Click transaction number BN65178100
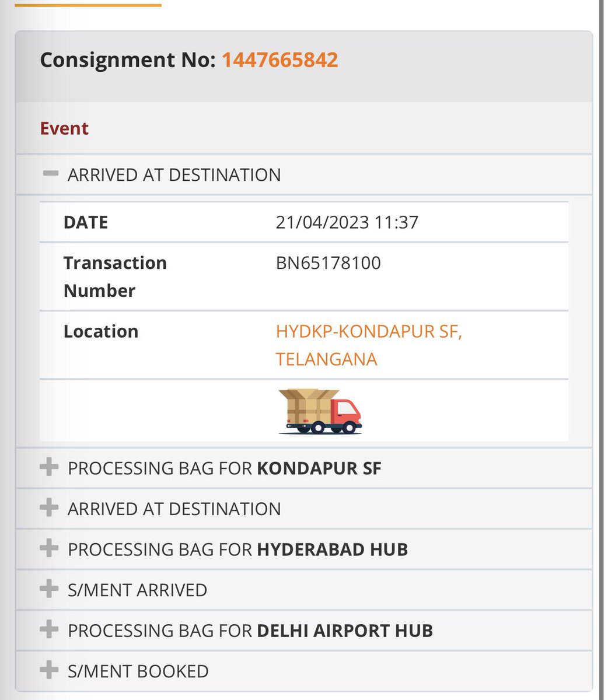The width and height of the screenshot is (608, 700). (329, 263)
